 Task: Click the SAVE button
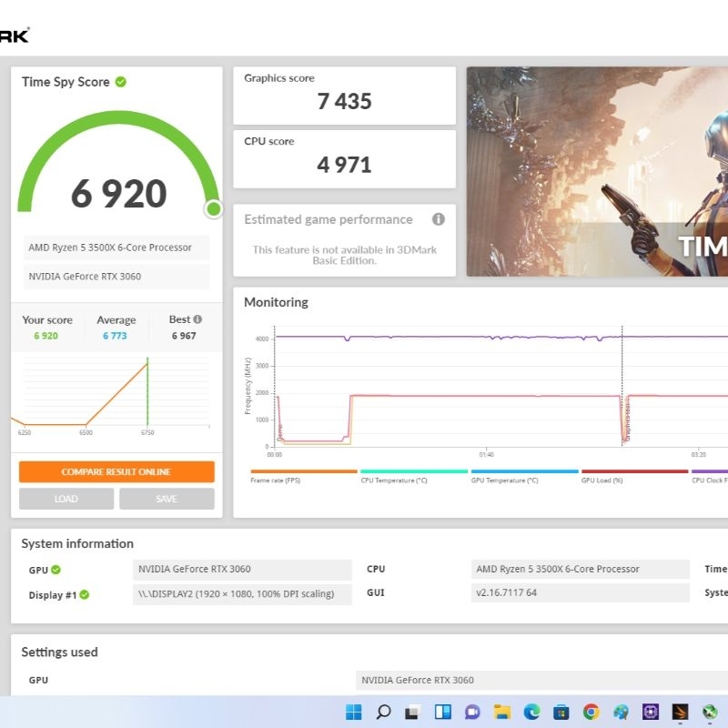pyautogui.click(x=167, y=499)
